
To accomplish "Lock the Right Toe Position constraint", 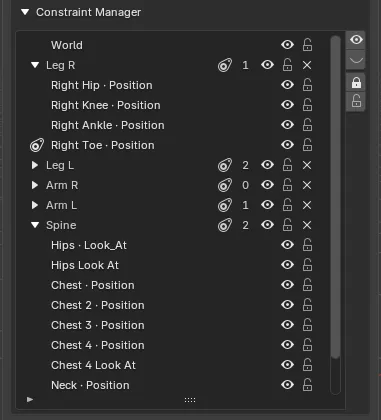I will (307, 145).
